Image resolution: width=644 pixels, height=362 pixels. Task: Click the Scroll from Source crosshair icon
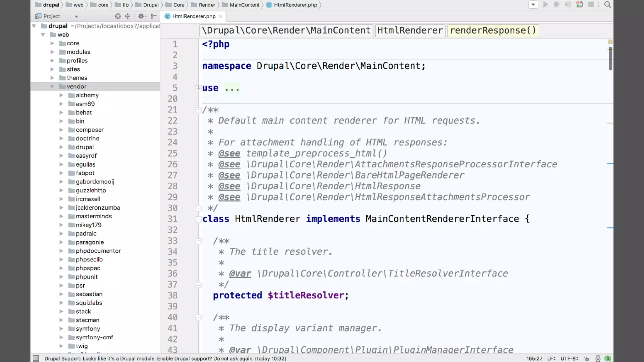coord(118,16)
